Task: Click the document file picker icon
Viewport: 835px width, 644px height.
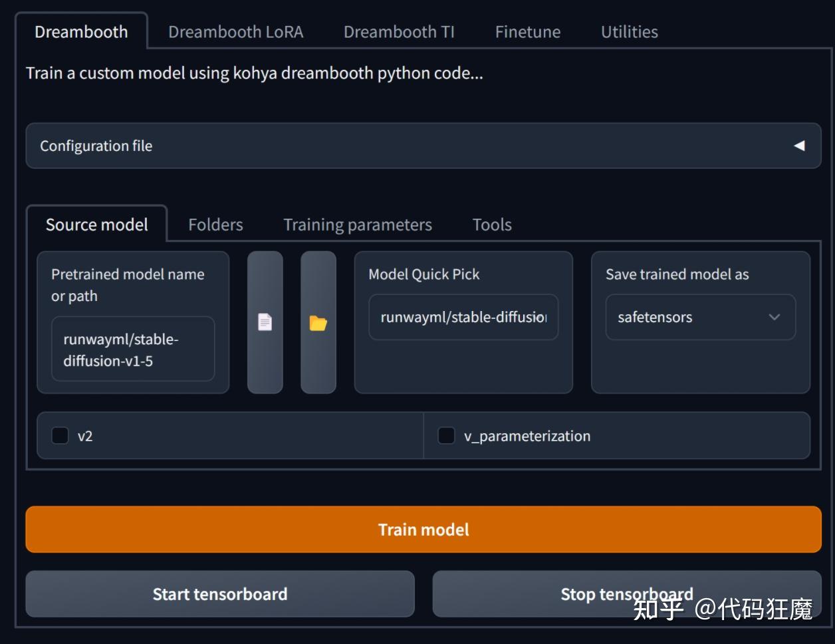Action: pos(265,322)
